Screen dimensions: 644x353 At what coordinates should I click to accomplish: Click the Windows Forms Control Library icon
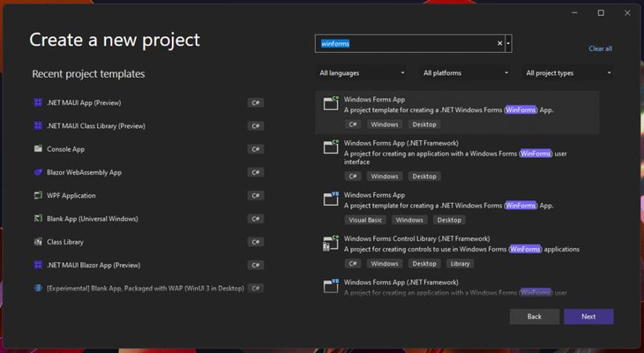(x=331, y=244)
